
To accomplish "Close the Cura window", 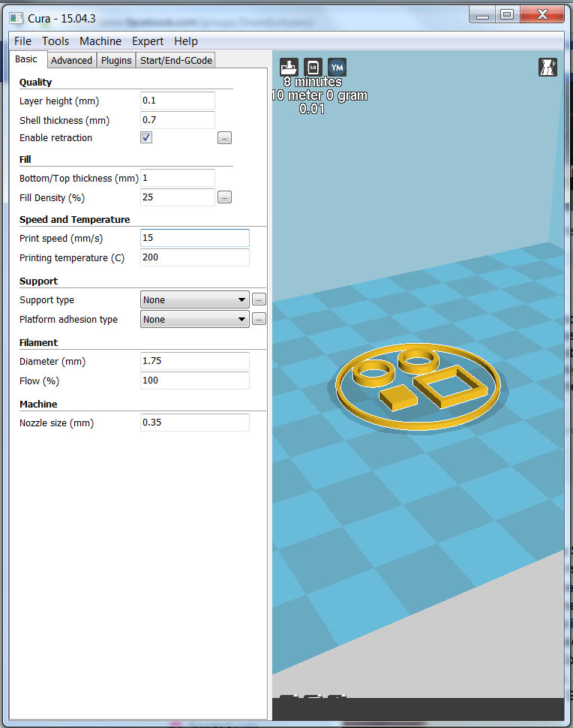I will tap(542, 15).
